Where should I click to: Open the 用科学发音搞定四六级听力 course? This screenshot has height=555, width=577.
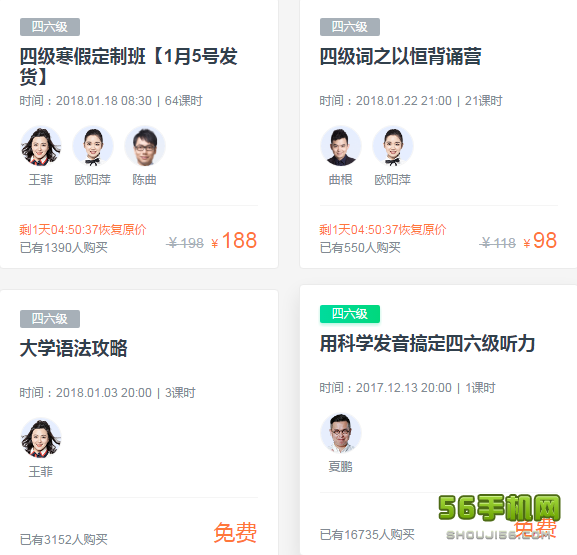427,343
